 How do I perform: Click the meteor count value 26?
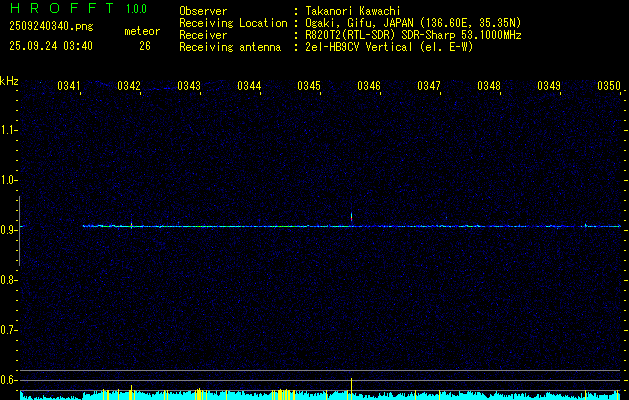click(x=145, y=46)
